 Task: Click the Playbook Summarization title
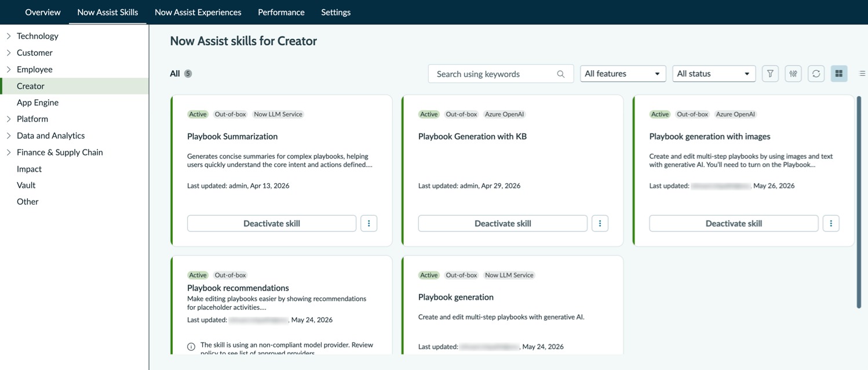[232, 136]
